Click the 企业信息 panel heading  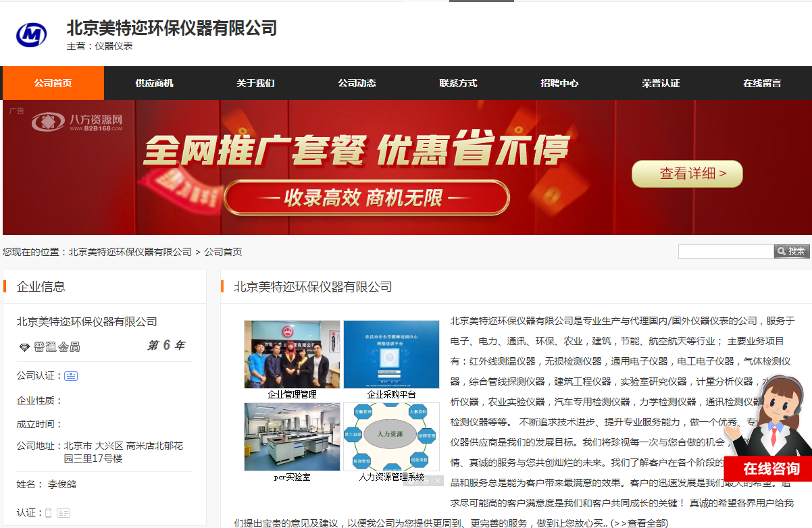coord(41,286)
